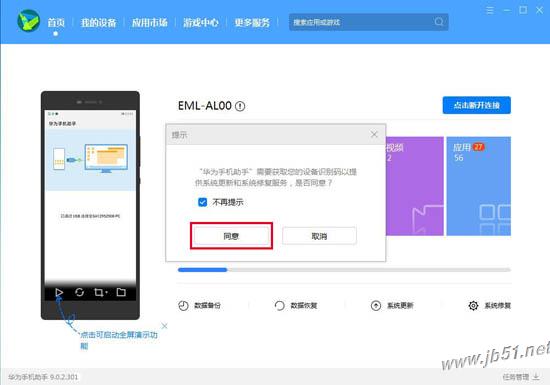
Task: Uncheck the 不再提示 checkbox
Action: (202, 202)
